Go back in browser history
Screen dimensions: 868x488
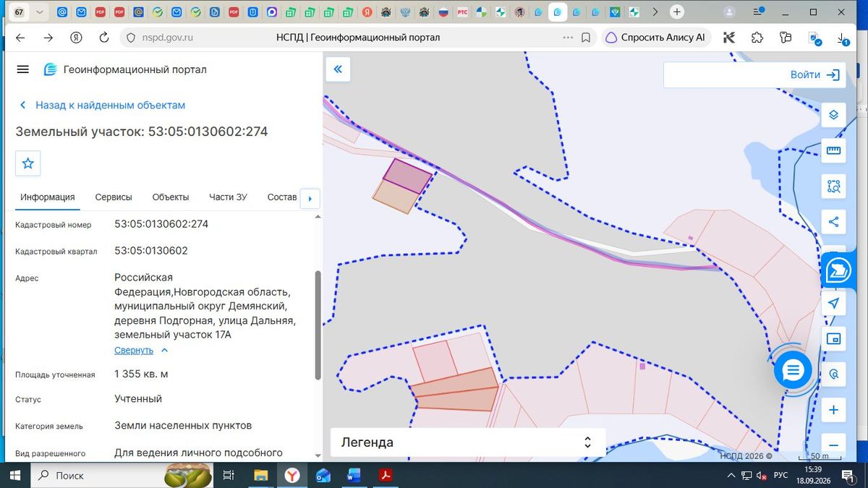20,38
